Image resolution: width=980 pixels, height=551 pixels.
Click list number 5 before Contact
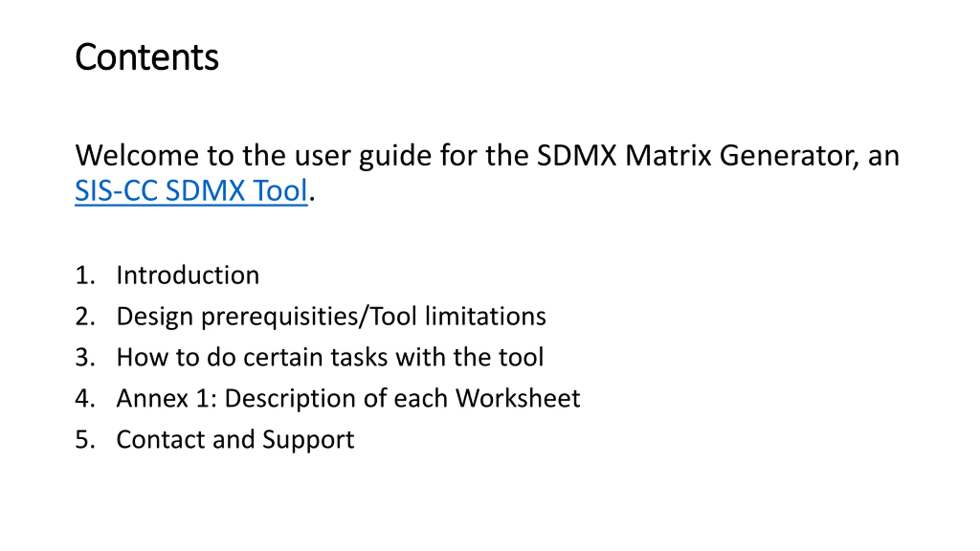click(x=85, y=439)
